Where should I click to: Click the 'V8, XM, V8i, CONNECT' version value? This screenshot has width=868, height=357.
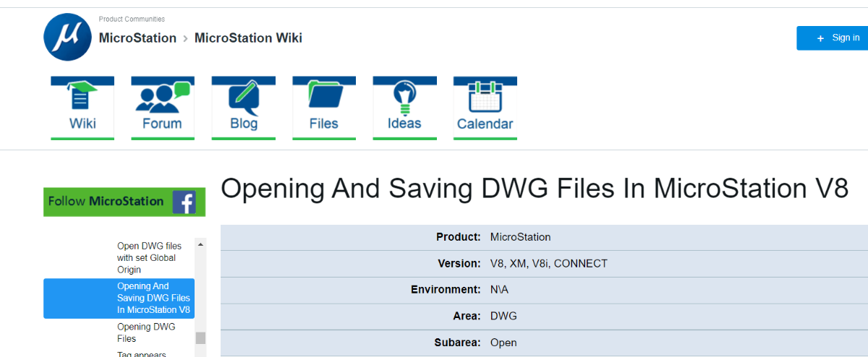(549, 264)
